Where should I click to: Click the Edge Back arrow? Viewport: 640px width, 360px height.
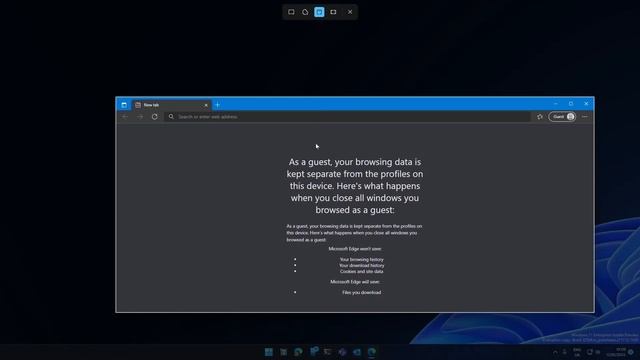point(125,117)
